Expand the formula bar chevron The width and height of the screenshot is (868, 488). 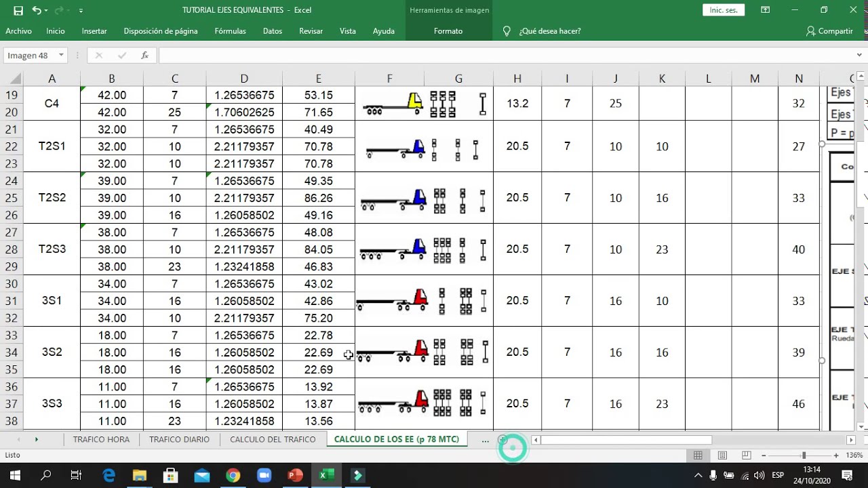click(x=859, y=56)
